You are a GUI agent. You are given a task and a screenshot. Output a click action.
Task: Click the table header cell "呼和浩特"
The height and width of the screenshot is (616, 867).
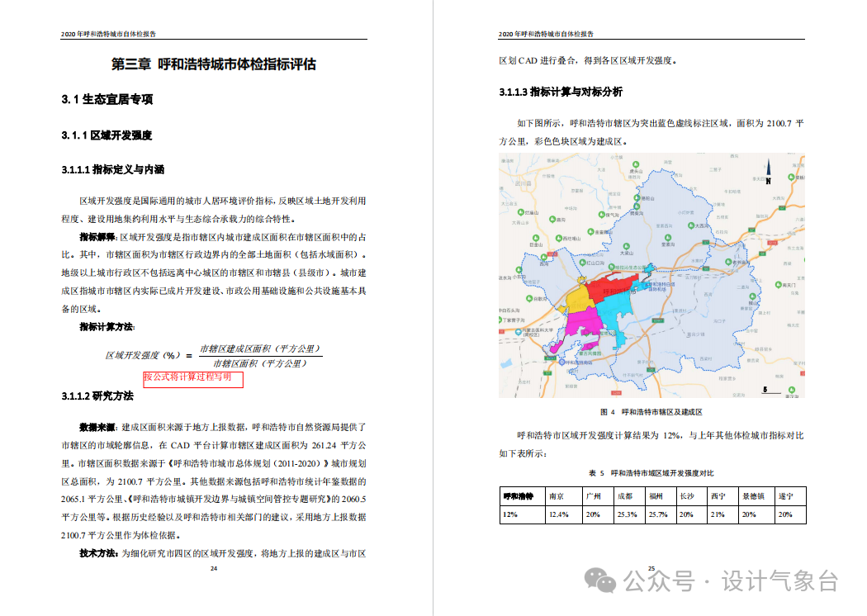(x=522, y=496)
